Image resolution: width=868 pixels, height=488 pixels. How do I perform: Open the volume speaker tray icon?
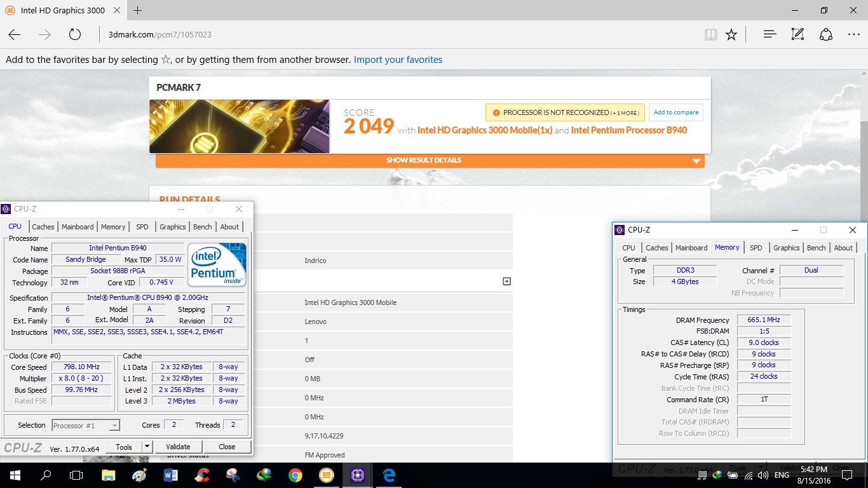point(762,475)
